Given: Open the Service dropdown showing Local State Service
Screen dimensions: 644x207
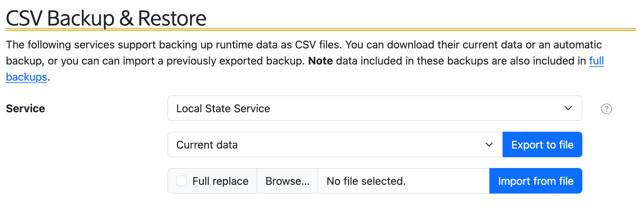Looking at the screenshot, I should (x=374, y=108).
